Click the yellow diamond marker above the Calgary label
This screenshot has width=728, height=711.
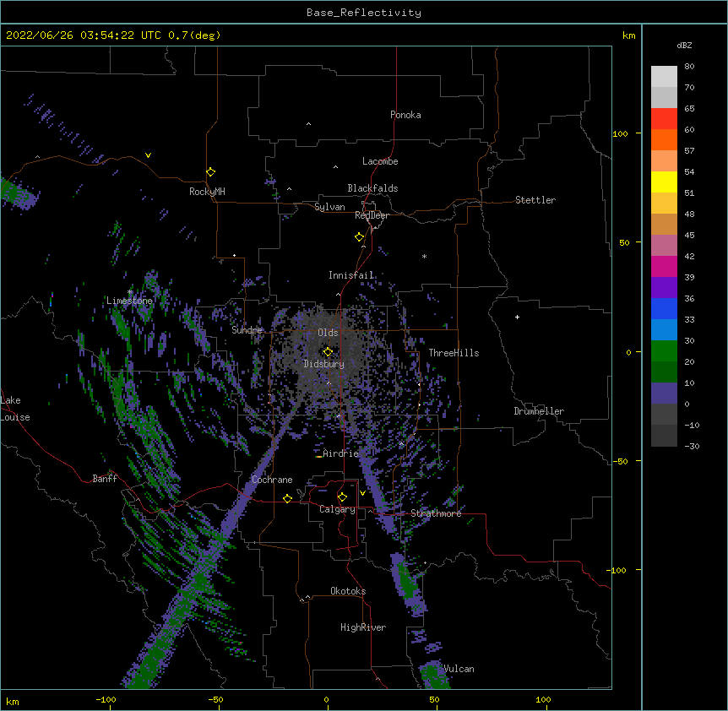tap(342, 497)
